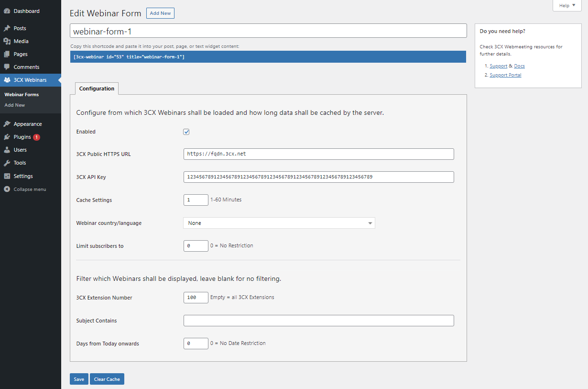Click the 3CX Webinars people icon
This screenshot has height=389, width=588.
pos(7,80)
